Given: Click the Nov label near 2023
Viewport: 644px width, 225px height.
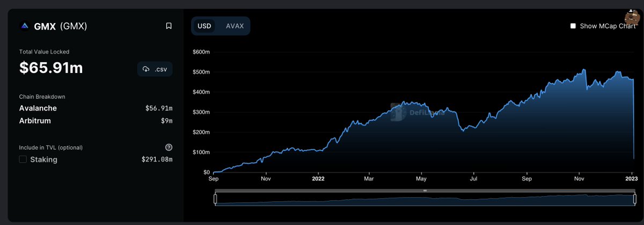Looking at the screenshot, I should pyautogui.click(x=579, y=178).
